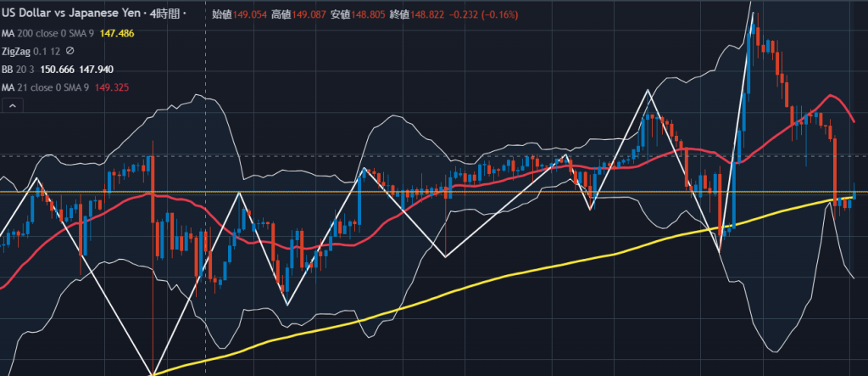Open the US Dollar vs Japanese Yen symbol title

73,14
